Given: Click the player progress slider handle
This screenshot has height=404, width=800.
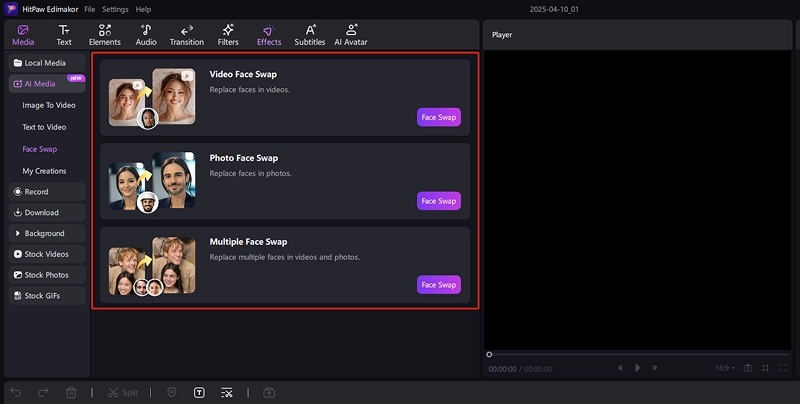Looking at the screenshot, I should pyautogui.click(x=489, y=355).
